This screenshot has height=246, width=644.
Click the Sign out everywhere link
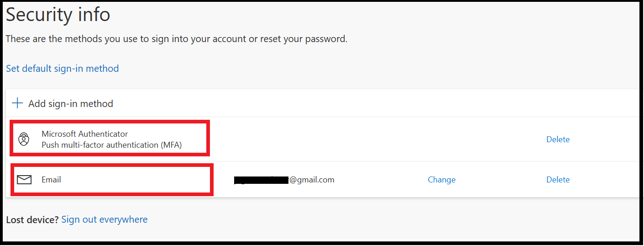[x=105, y=219]
